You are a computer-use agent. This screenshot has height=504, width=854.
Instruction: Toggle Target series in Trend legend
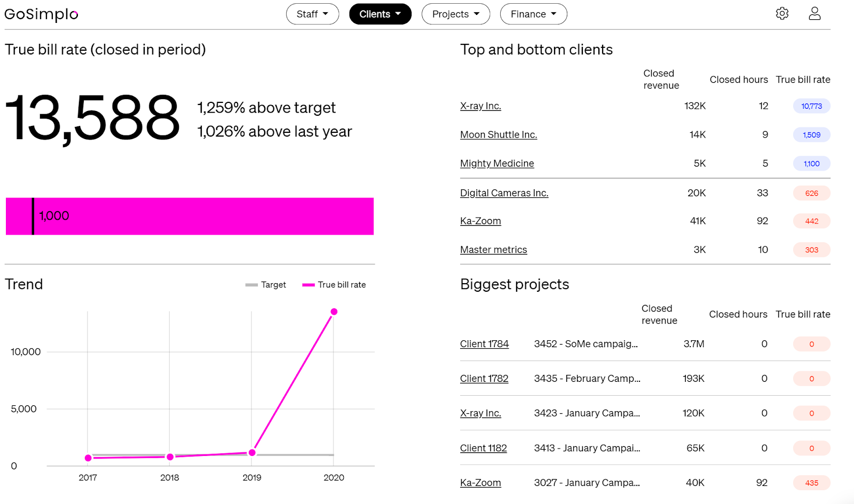[x=266, y=285]
